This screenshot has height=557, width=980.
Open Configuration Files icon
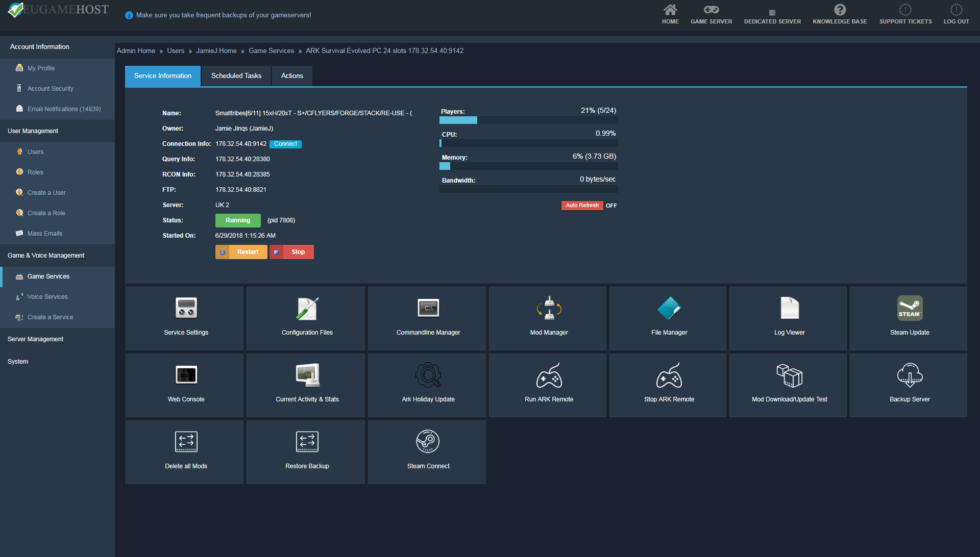[x=307, y=308]
